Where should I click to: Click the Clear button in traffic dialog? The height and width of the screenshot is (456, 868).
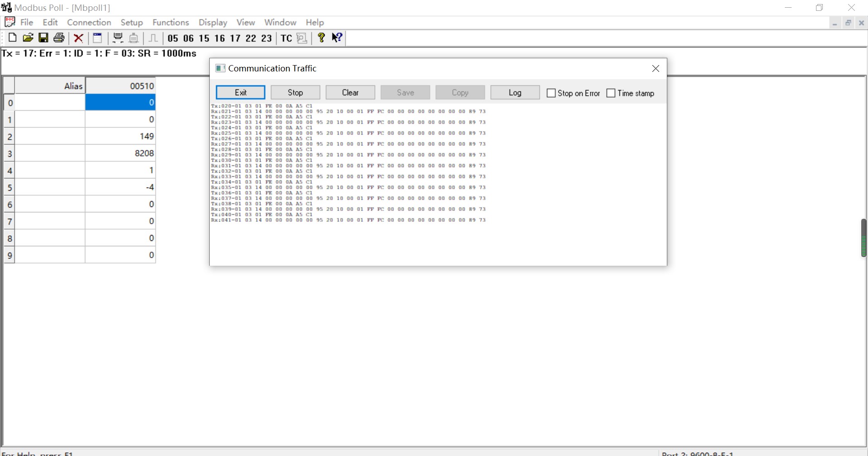coord(350,92)
